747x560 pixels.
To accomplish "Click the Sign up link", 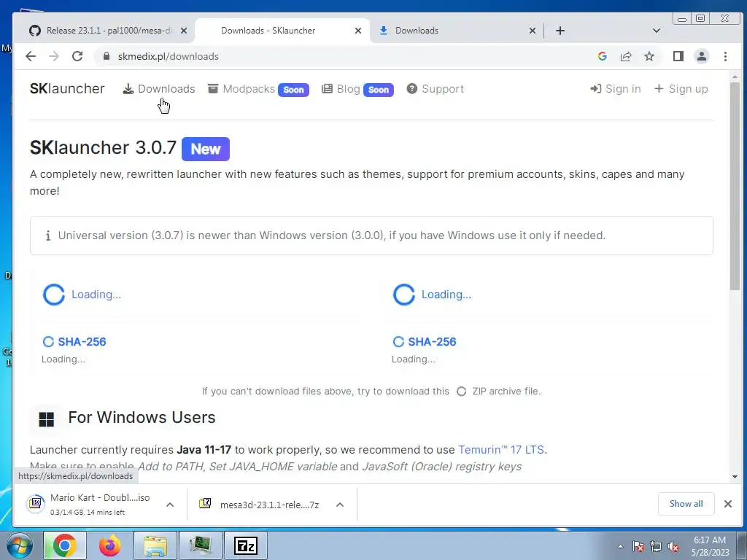I will (681, 89).
